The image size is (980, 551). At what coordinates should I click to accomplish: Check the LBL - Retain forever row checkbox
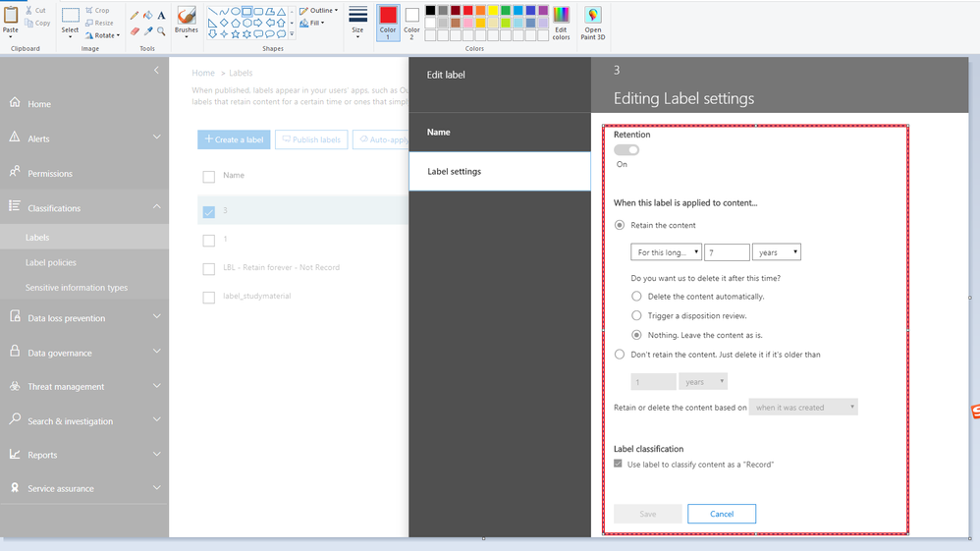[209, 269]
